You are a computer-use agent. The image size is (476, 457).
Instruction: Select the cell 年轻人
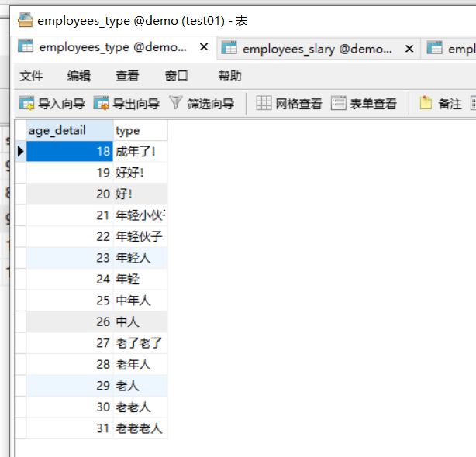click(x=140, y=258)
